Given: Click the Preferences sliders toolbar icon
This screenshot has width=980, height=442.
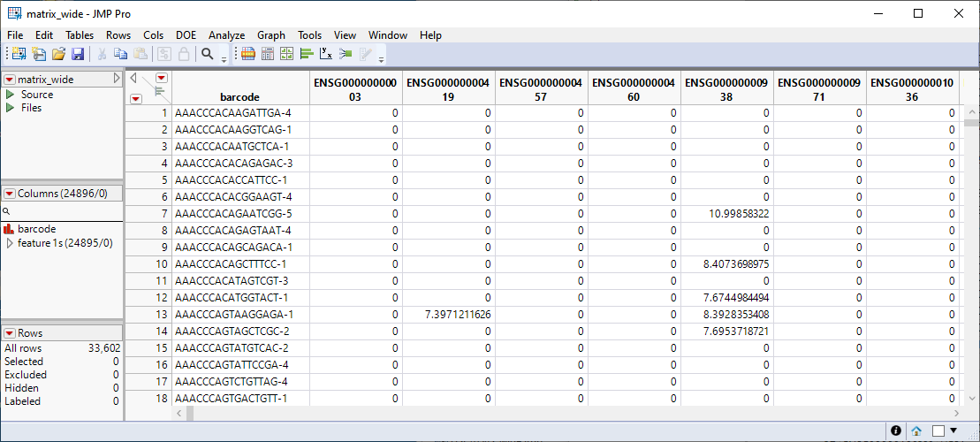Looking at the screenshot, I should pos(163,54).
